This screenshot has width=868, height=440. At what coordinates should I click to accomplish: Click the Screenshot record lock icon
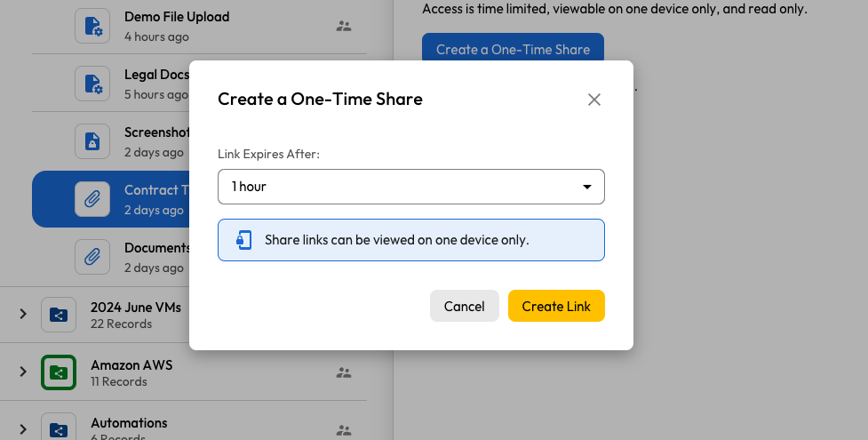[92, 141]
